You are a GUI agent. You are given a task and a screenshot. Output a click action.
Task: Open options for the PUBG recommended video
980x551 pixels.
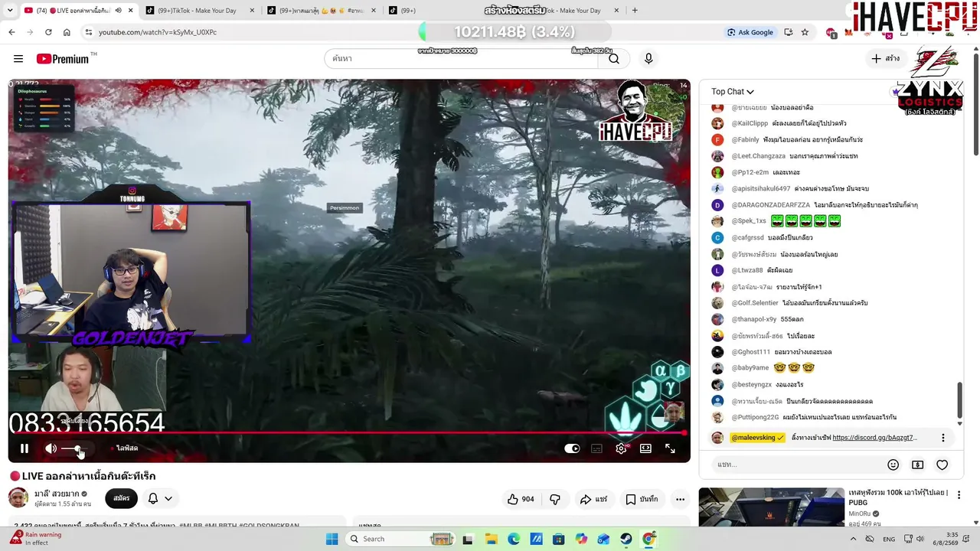[959, 495]
